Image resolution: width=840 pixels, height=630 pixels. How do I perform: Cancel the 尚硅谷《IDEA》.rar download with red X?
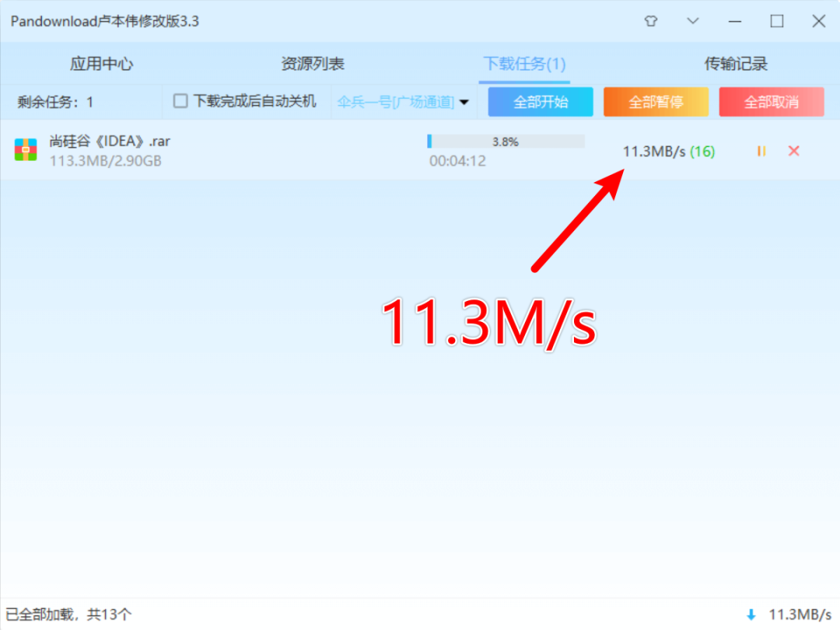click(793, 151)
